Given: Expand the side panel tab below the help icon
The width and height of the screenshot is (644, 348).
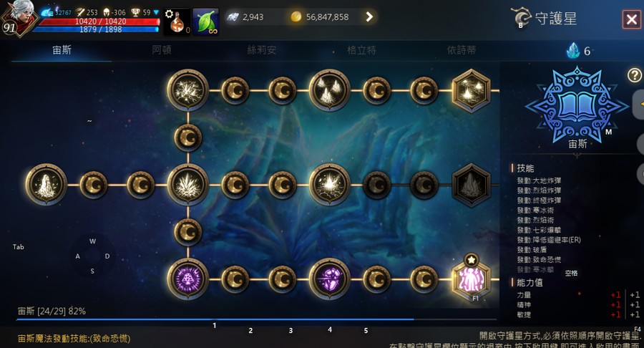Looking at the screenshot, I should click(x=638, y=105).
